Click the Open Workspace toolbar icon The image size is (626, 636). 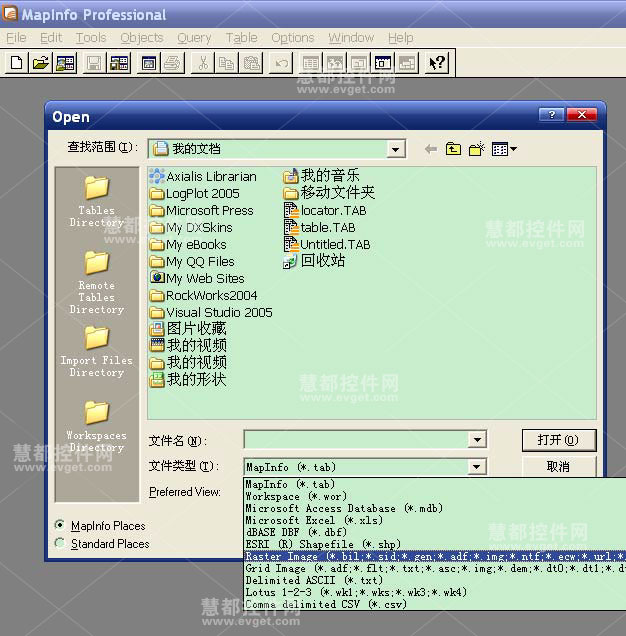65,62
